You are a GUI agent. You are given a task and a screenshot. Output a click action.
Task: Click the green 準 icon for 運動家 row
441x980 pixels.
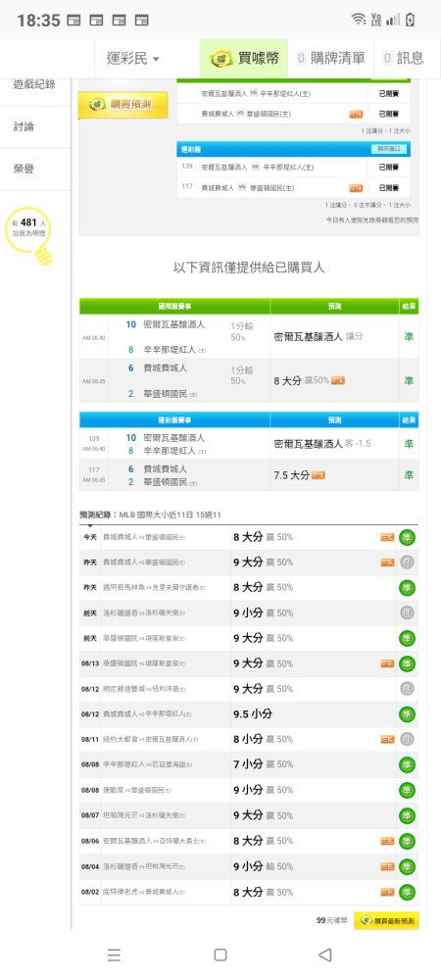tap(408, 790)
